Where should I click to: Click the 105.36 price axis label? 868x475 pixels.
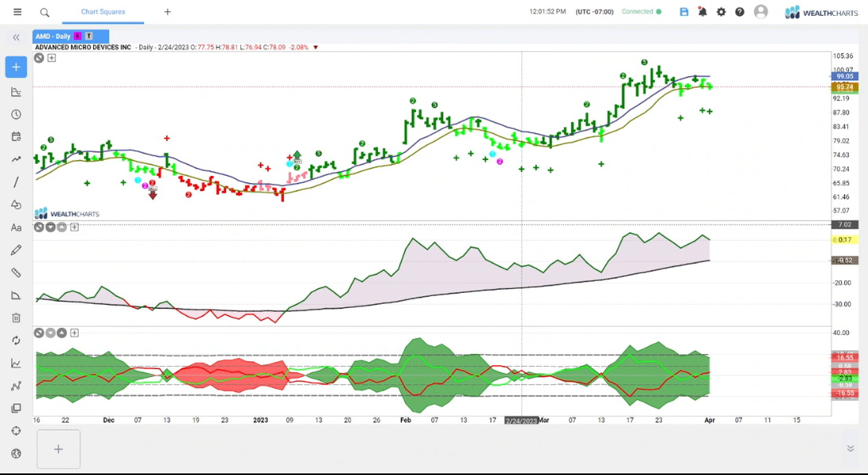[x=843, y=56]
